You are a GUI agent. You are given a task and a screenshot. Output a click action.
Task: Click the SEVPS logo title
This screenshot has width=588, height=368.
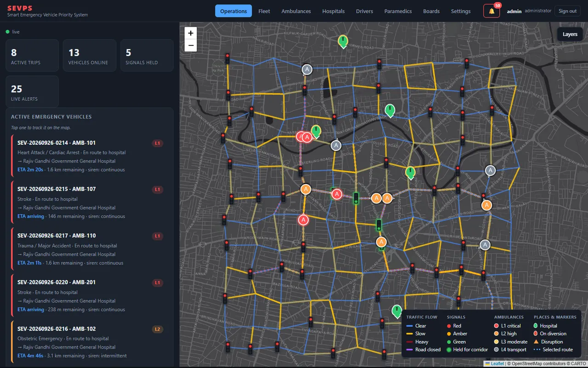tap(20, 8)
